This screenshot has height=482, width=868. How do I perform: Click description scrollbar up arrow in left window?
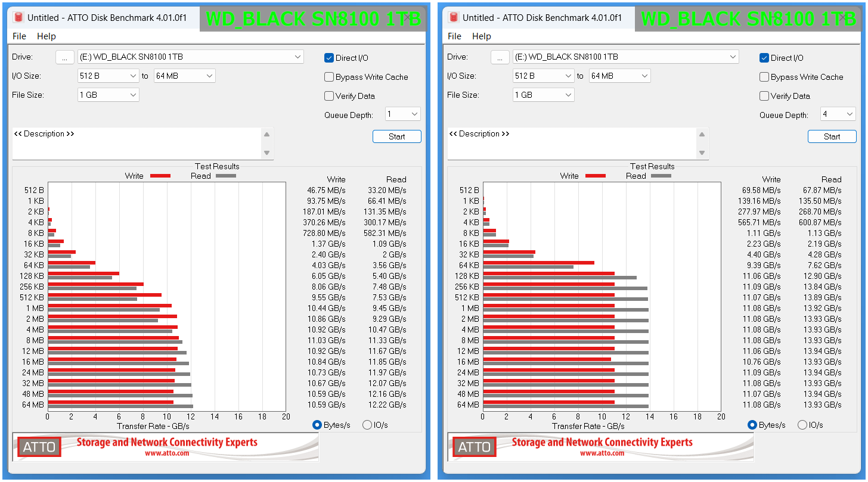pos(267,134)
